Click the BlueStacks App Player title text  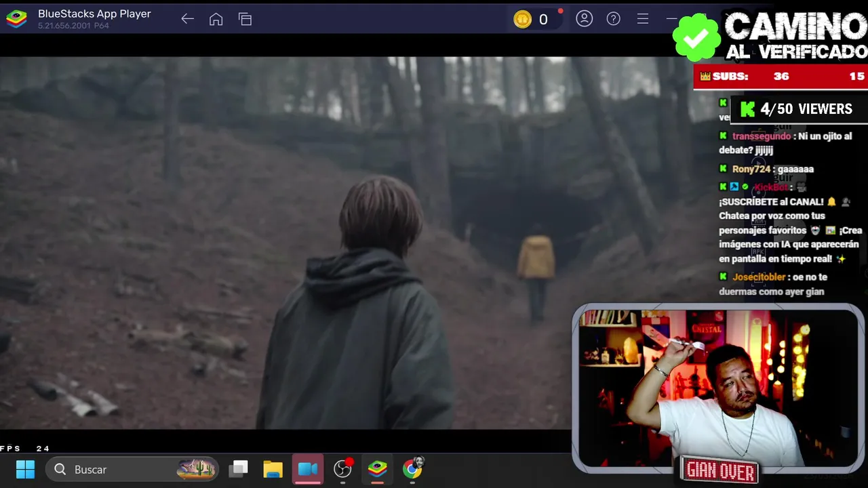tap(94, 14)
